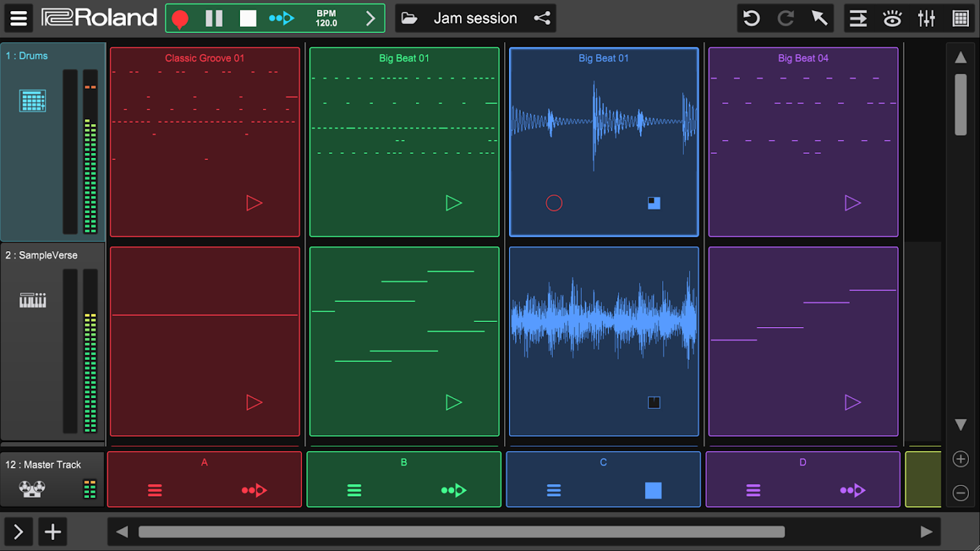Image resolution: width=980 pixels, height=551 pixels.
Task: Select the Classic Groove 01 clip title
Action: [x=205, y=58]
